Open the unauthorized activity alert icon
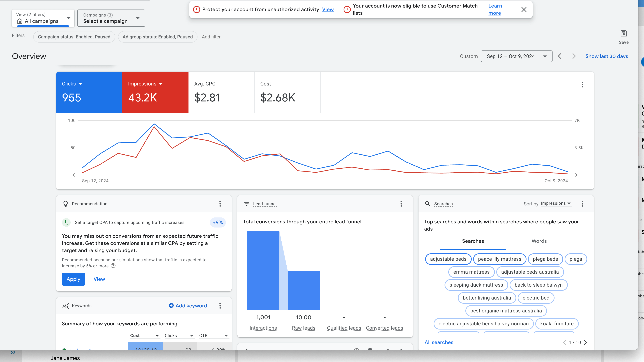 pos(197,10)
